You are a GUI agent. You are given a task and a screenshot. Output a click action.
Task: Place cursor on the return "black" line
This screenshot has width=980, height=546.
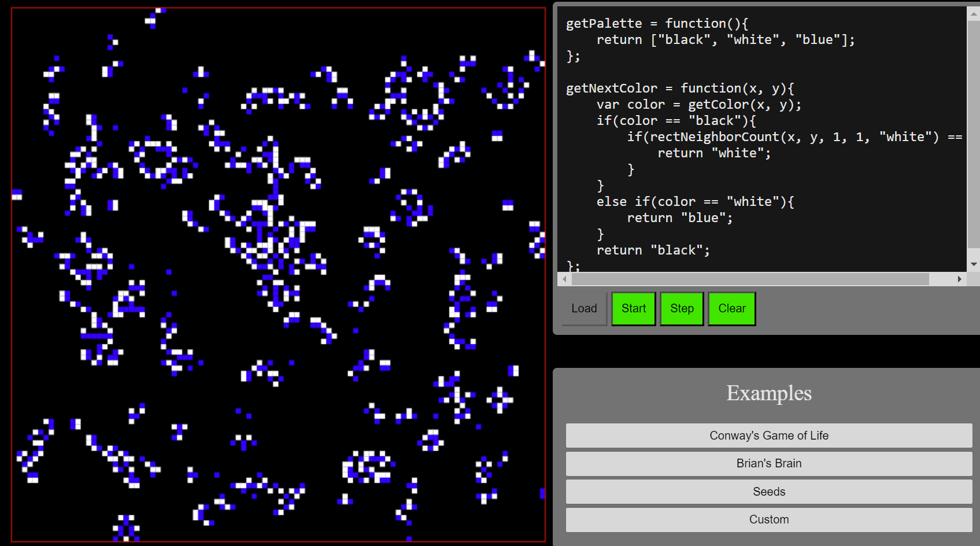click(652, 250)
